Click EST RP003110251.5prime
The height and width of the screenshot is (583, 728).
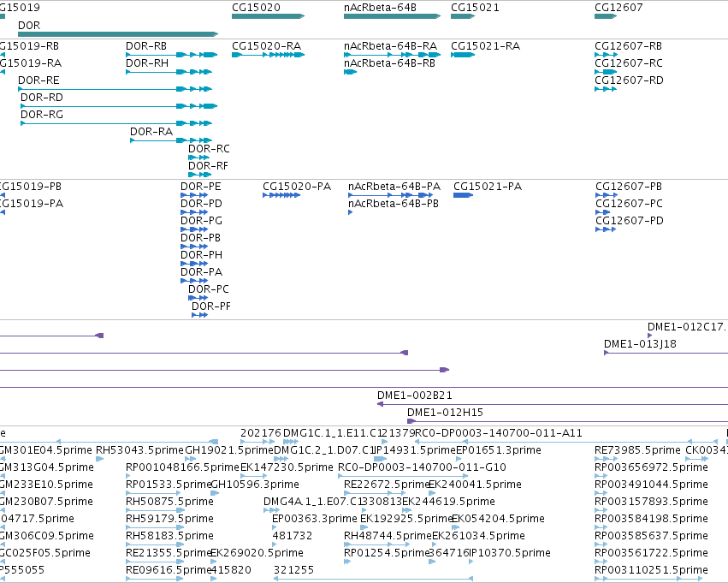click(651, 570)
